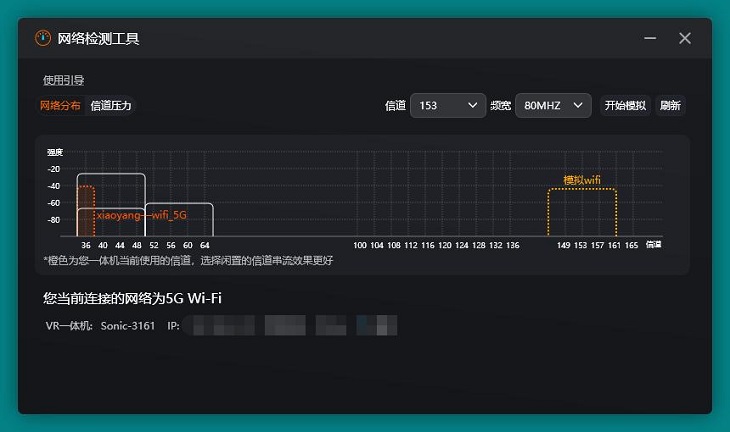Click channel 149 on the axis
730x432 pixels.
[564, 245]
